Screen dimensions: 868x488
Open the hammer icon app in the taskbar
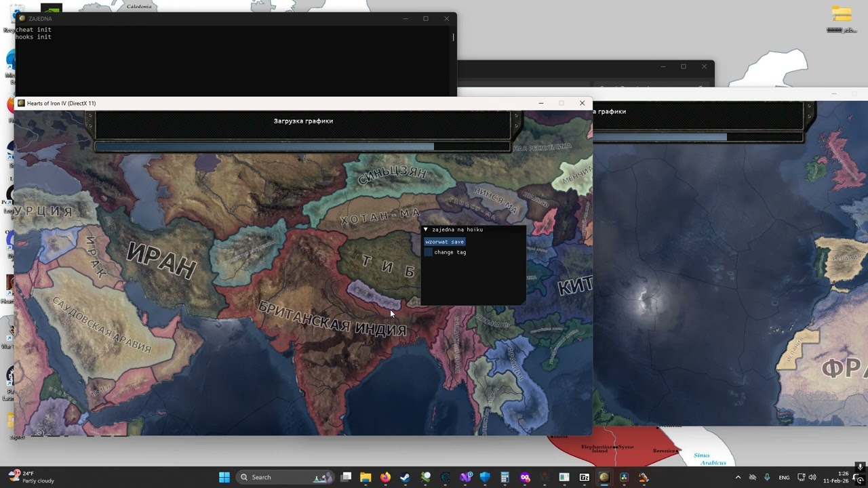(644, 477)
